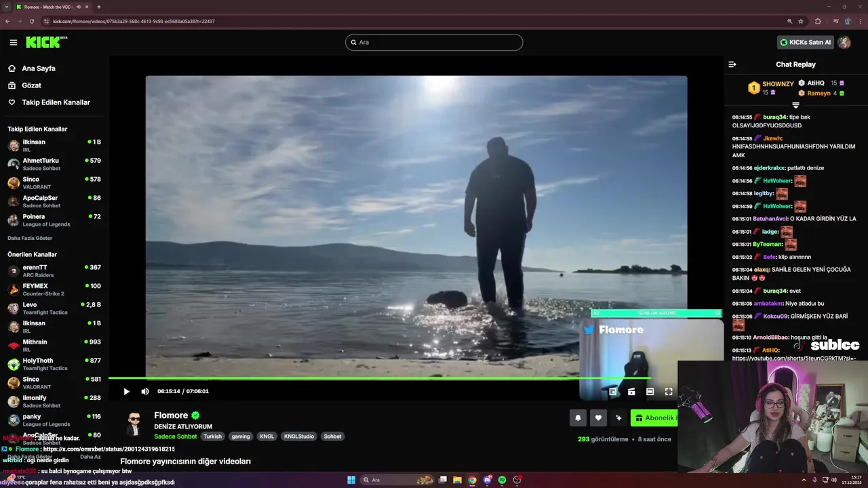
Task: Open Takip Edilen Kanallar
Action: (56, 102)
